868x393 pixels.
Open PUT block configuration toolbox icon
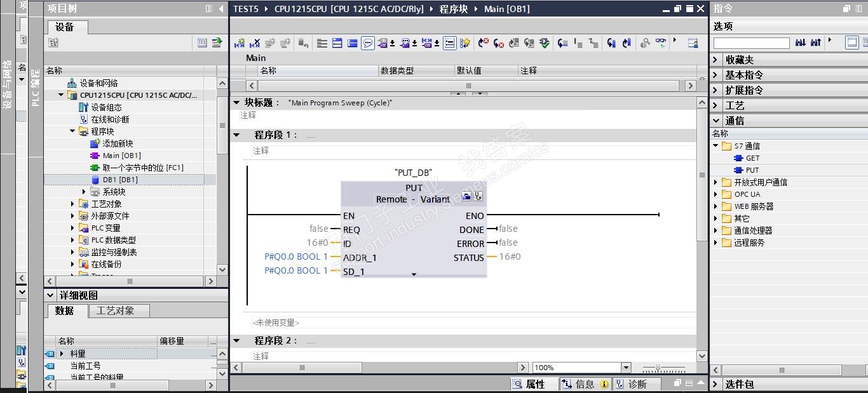[466, 196]
